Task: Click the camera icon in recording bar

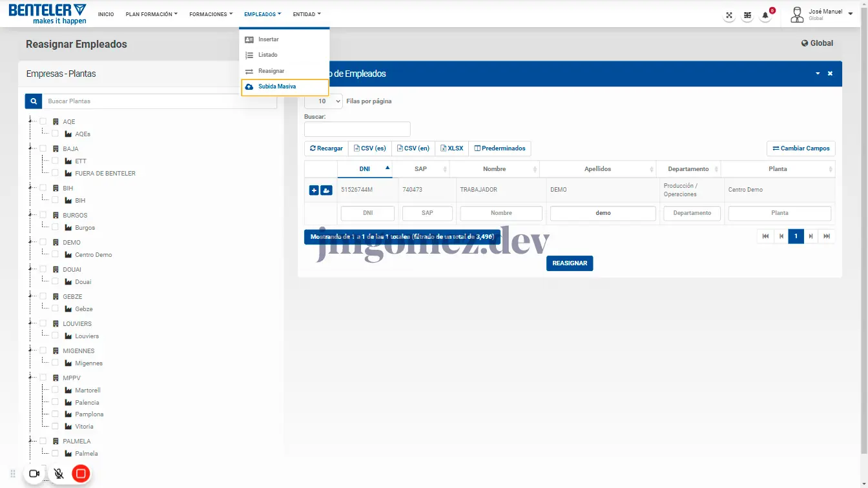Action: (35, 474)
